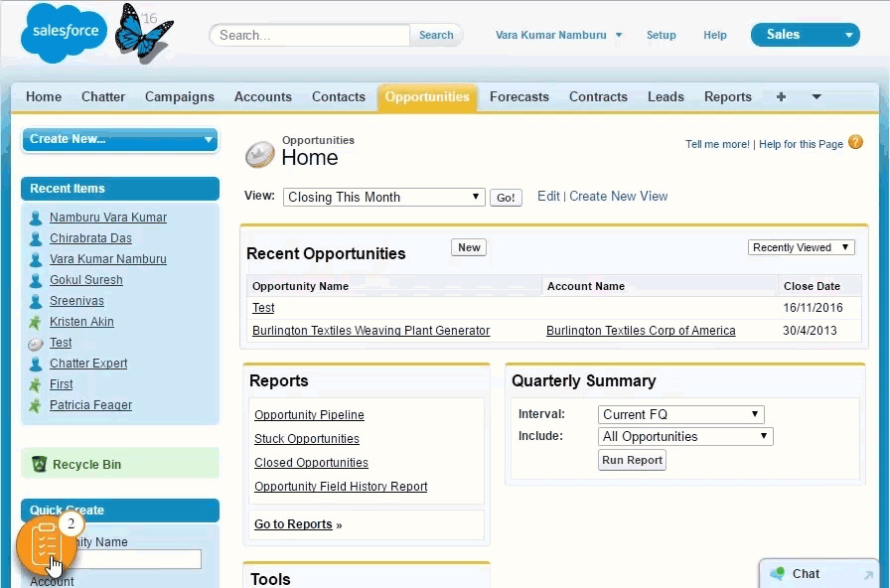The width and height of the screenshot is (890, 588).
Task: Click the Search button
Action: point(436,35)
